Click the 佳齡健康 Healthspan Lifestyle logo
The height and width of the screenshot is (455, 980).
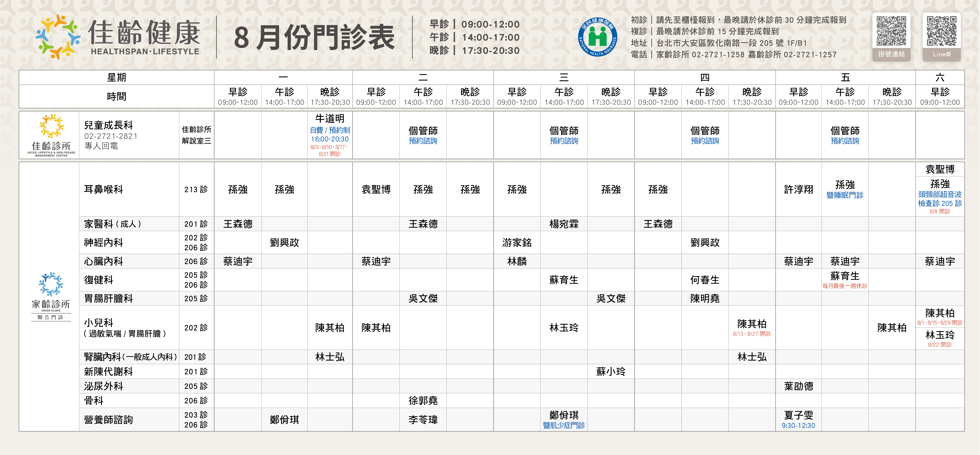[118, 37]
